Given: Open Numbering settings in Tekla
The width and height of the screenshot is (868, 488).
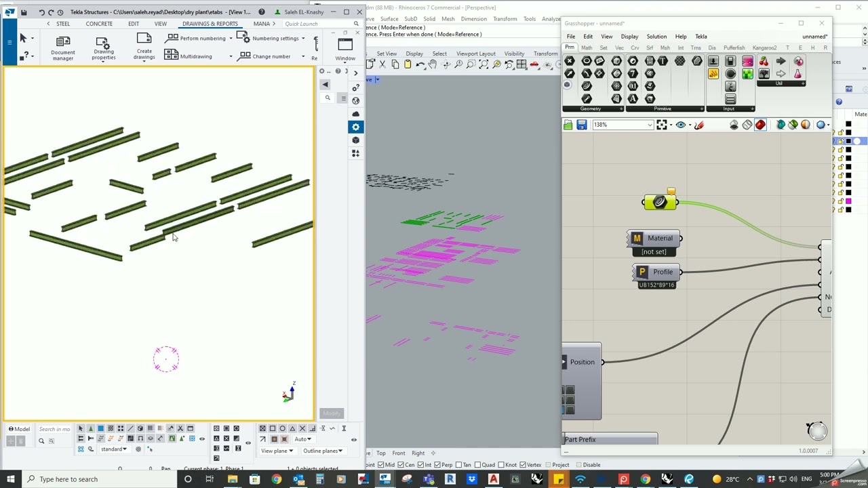Looking at the screenshot, I should point(269,38).
